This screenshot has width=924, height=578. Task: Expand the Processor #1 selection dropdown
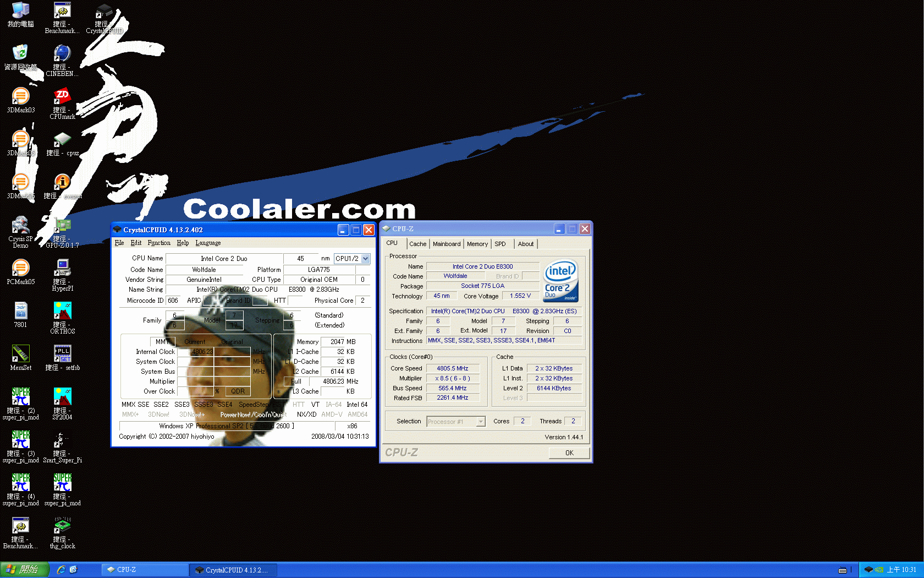[481, 422]
